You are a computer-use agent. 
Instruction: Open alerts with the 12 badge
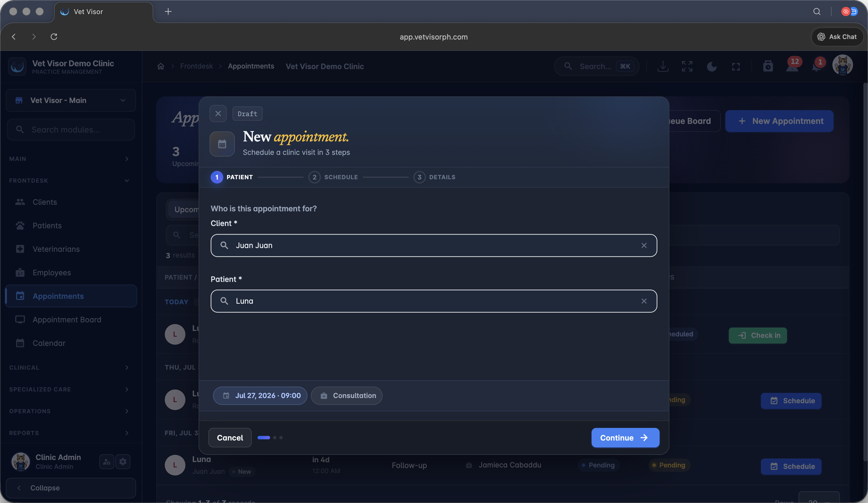point(793,65)
